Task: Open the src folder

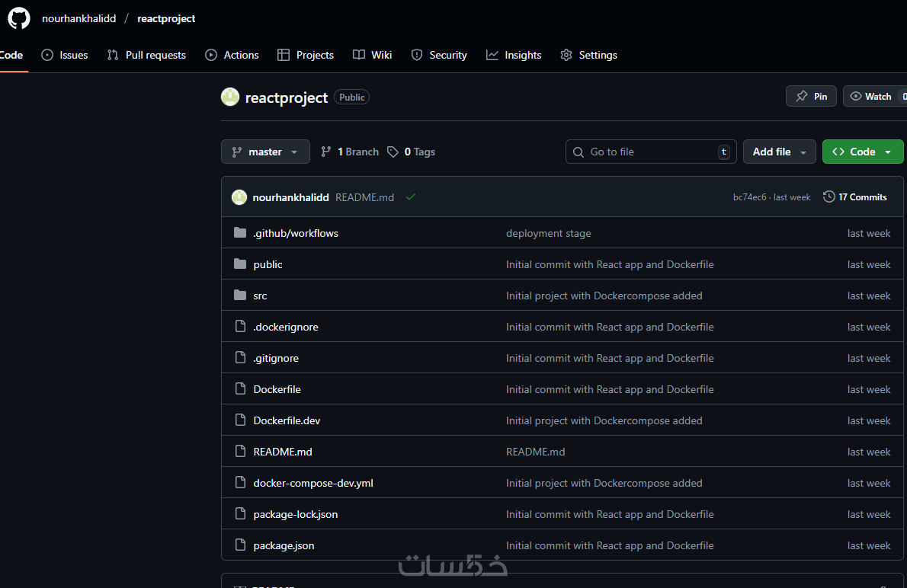Action: coord(260,296)
